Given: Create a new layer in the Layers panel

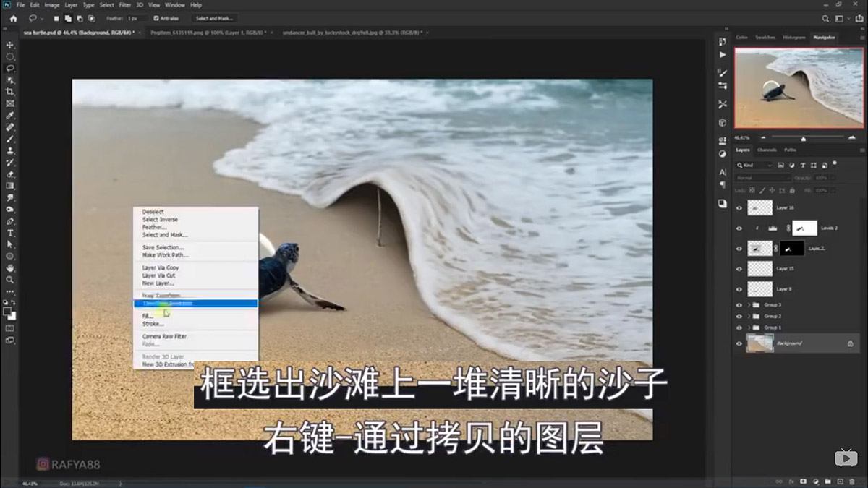Looking at the screenshot, I should click(840, 480).
